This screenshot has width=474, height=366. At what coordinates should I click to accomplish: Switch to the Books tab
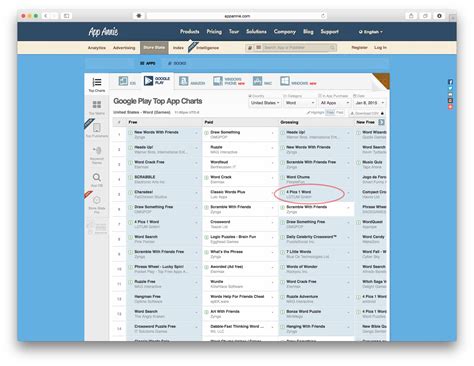coord(177,63)
